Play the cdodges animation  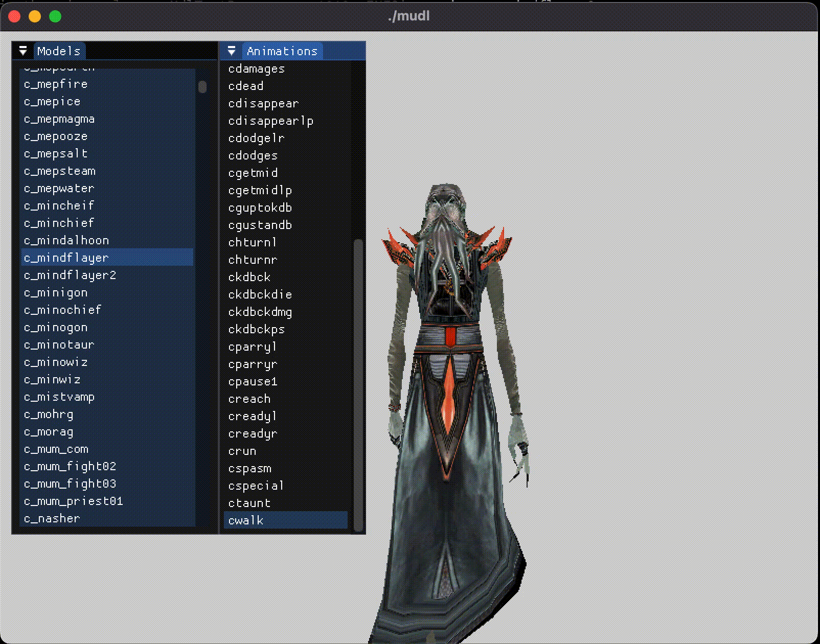pyautogui.click(x=286, y=155)
